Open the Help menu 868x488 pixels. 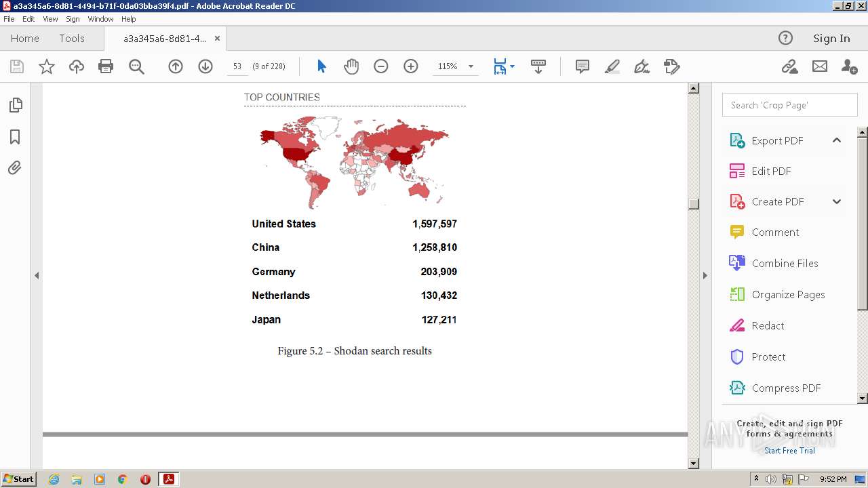129,19
